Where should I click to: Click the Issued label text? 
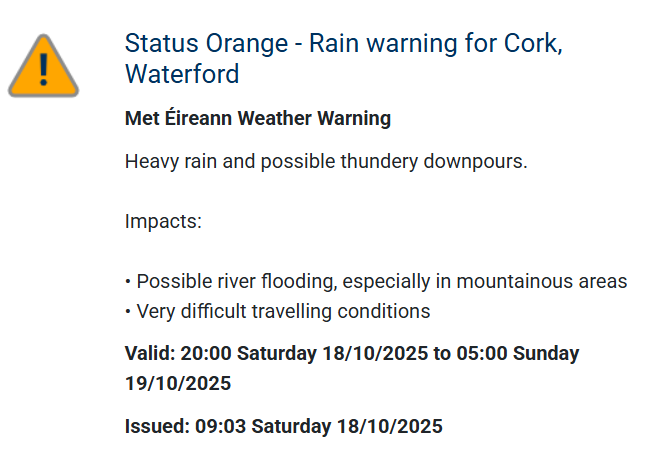tap(157, 427)
